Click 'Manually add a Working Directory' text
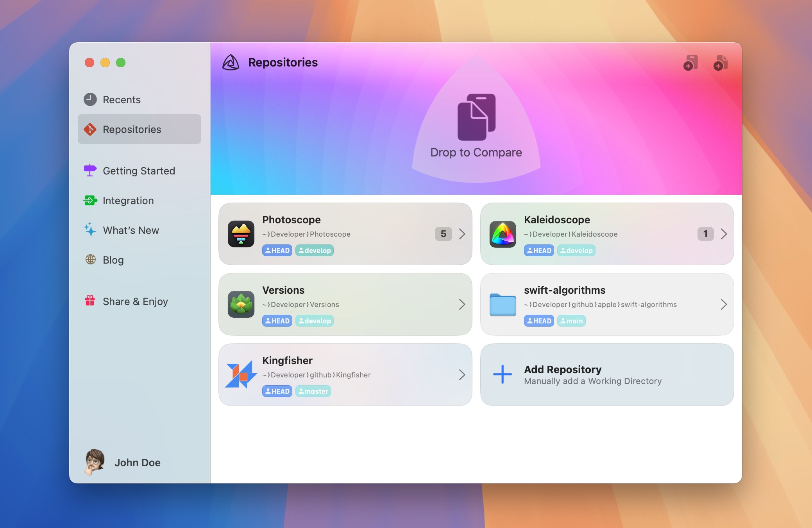812x528 pixels. click(593, 381)
